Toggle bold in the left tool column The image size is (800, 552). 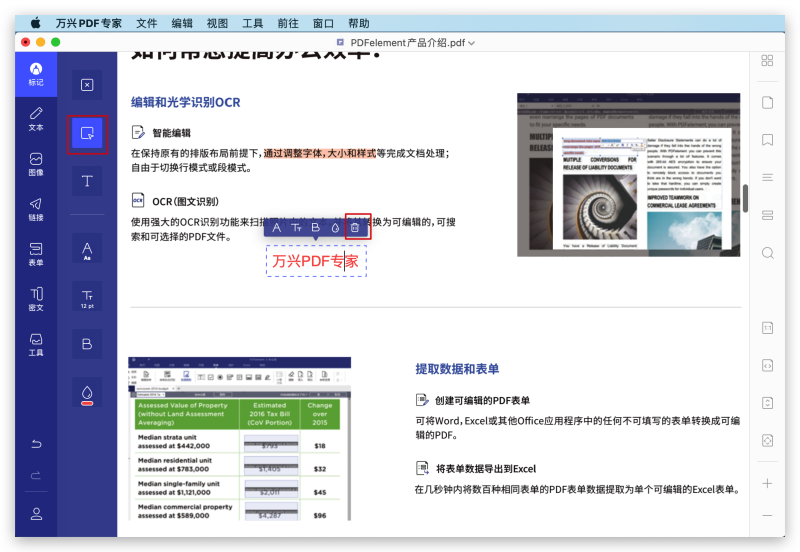87,344
